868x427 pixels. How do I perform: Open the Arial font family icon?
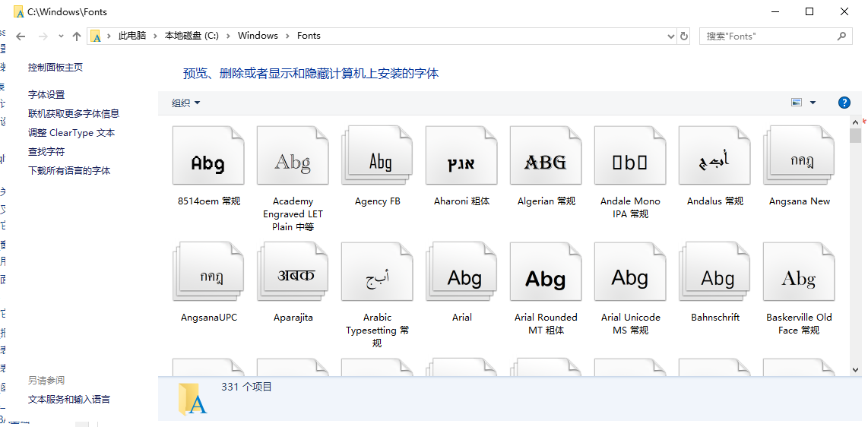pos(461,271)
